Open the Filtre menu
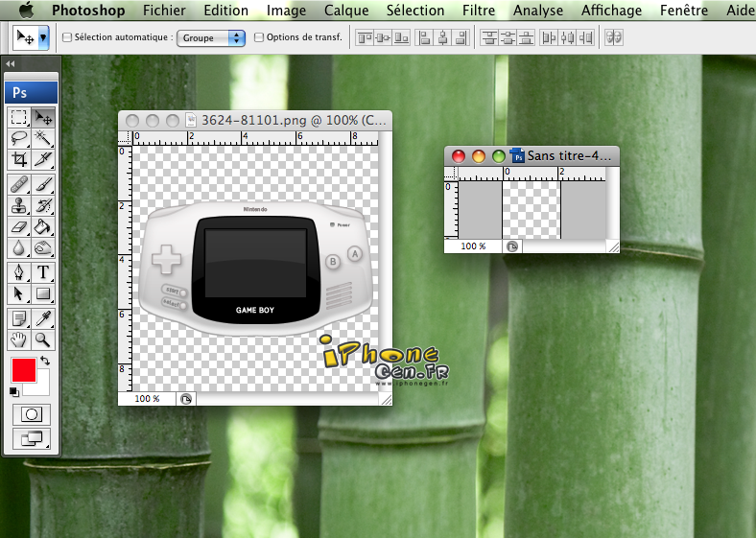The height and width of the screenshot is (538, 756). [479, 11]
